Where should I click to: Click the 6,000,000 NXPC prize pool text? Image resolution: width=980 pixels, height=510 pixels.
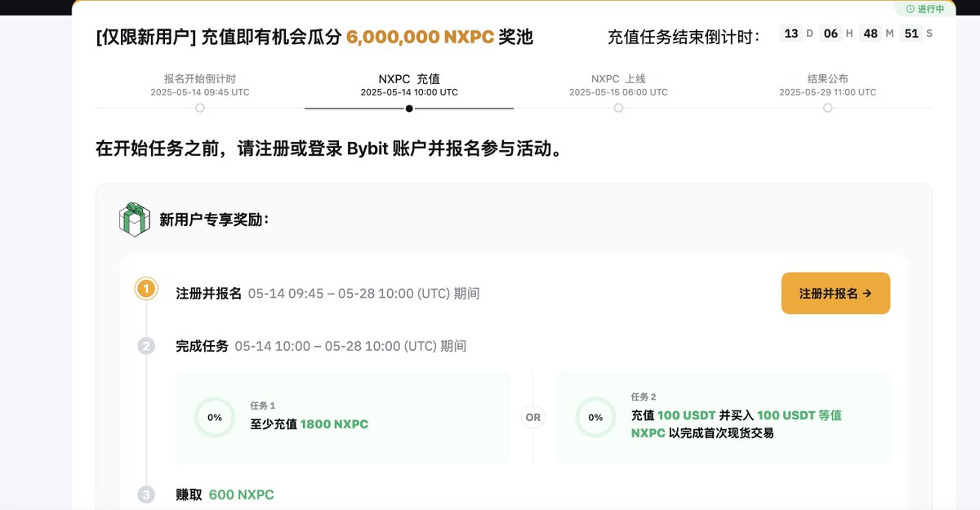420,37
